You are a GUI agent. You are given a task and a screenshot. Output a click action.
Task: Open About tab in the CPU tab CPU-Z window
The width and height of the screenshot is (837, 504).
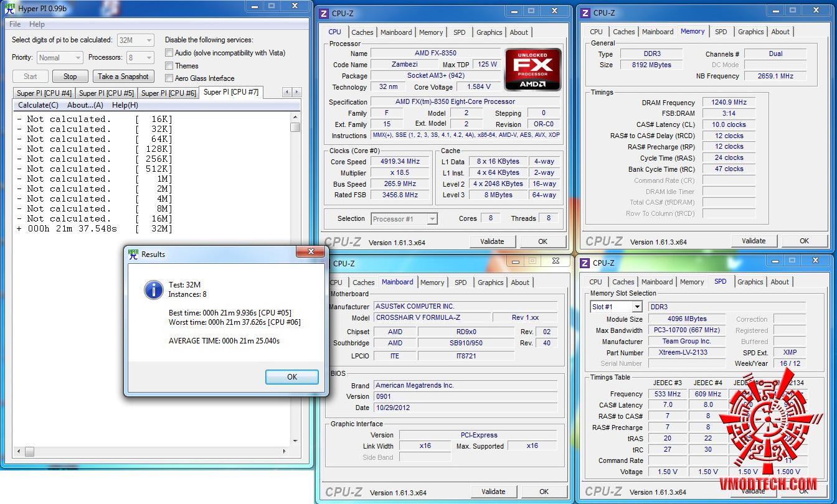519,32
